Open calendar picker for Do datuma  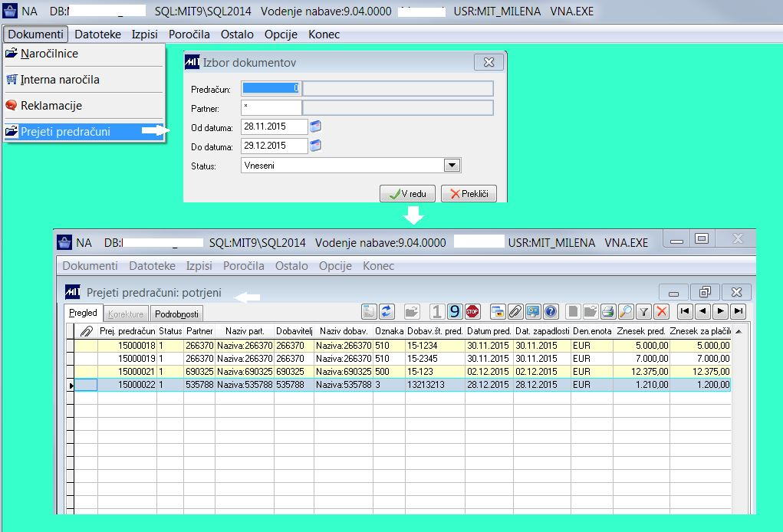click(315, 146)
